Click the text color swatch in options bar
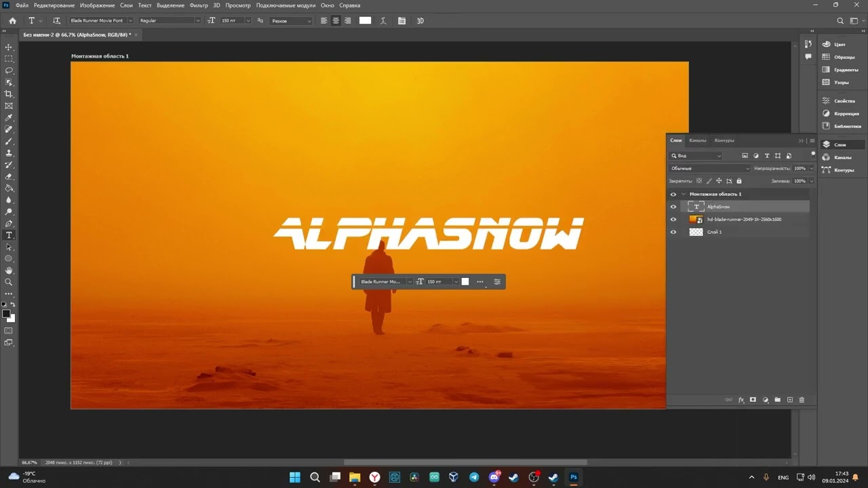The image size is (868, 488). (366, 21)
